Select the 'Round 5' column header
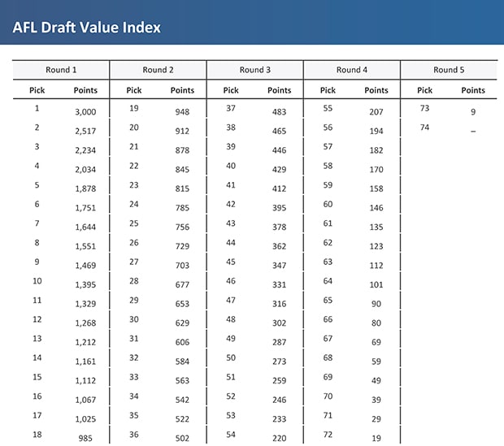This screenshot has width=504, height=446. point(449,70)
